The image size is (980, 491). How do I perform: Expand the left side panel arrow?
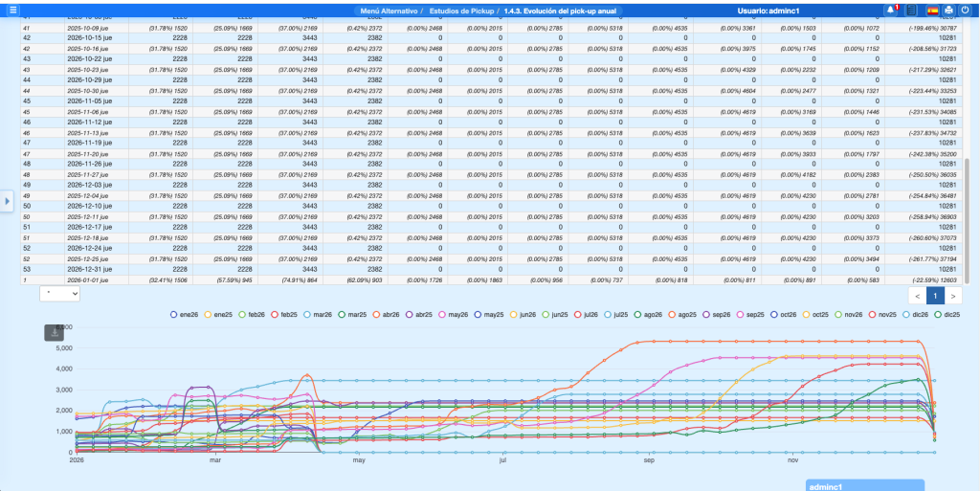(7, 201)
